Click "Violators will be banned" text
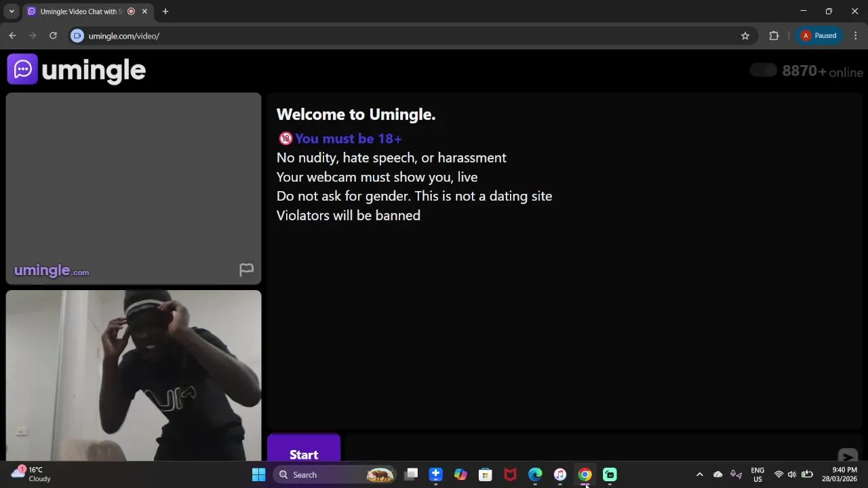Viewport: 868px width, 488px height. pos(349,216)
